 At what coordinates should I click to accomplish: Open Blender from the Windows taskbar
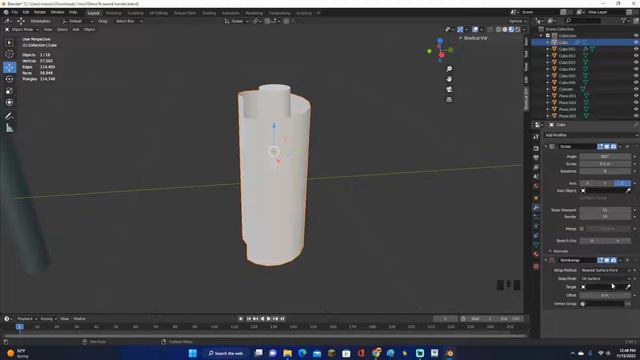pyautogui.click(x=450, y=353)
